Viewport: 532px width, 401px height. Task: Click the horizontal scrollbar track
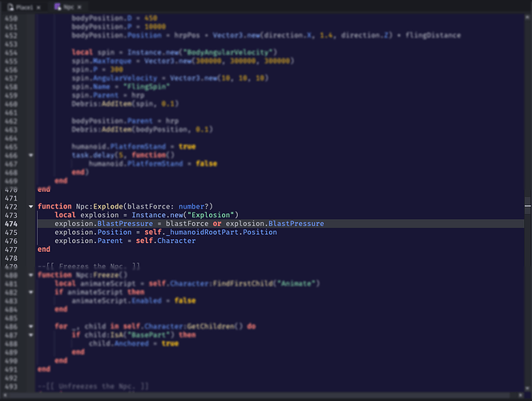263,395
